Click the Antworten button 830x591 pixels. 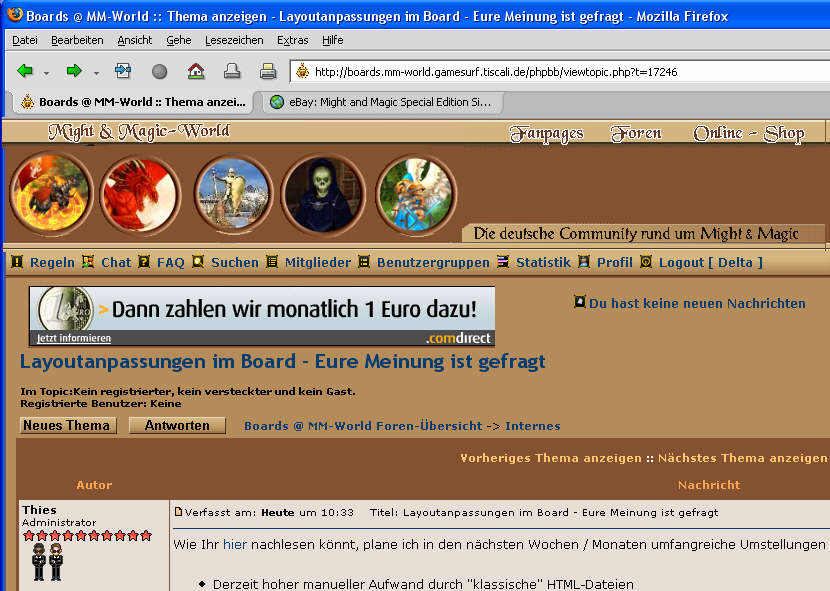(177, 425)
